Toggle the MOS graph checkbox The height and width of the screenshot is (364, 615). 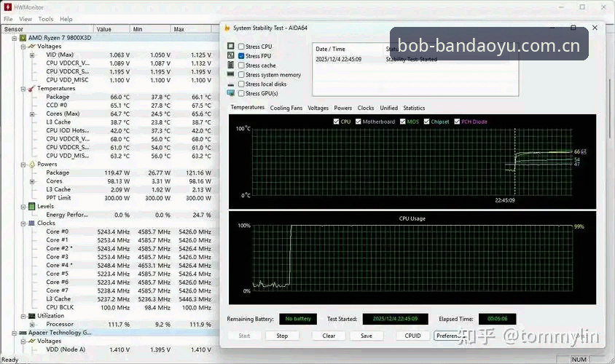(x=402, y=122)
